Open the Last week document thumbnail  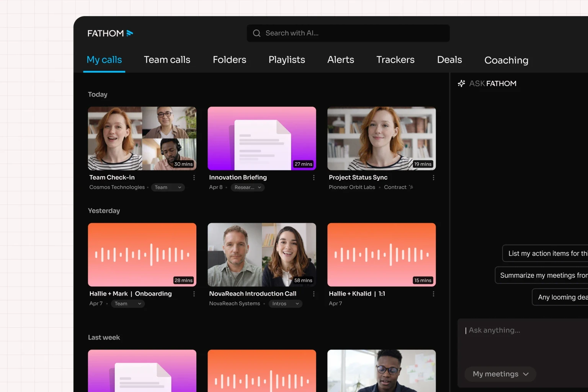click(142, 371)
